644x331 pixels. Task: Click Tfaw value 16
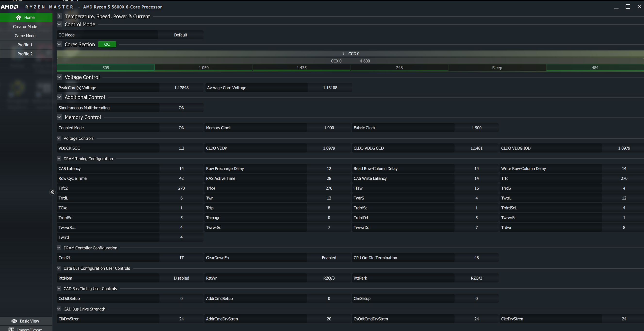(x=477, y=188)
